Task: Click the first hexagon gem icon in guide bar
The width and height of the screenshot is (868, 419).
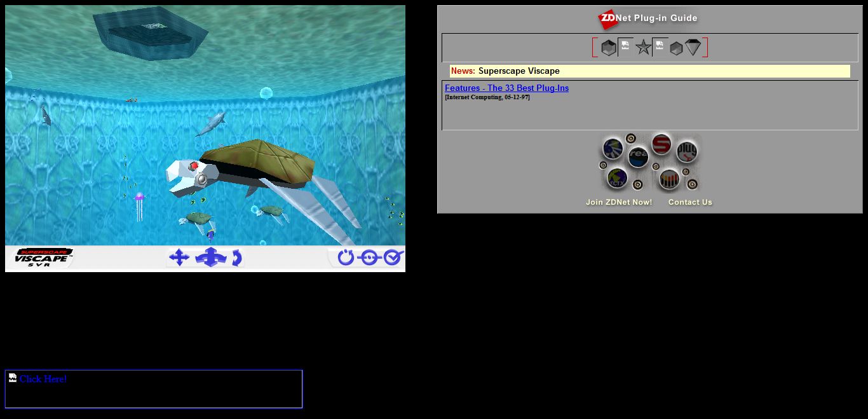Action: click(x=609, y=48)
